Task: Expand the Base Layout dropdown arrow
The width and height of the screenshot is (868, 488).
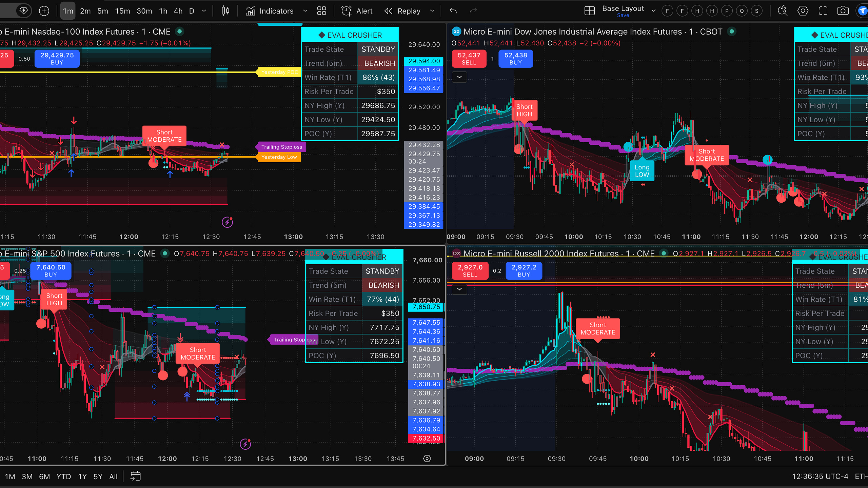Action: coord(653,11)
